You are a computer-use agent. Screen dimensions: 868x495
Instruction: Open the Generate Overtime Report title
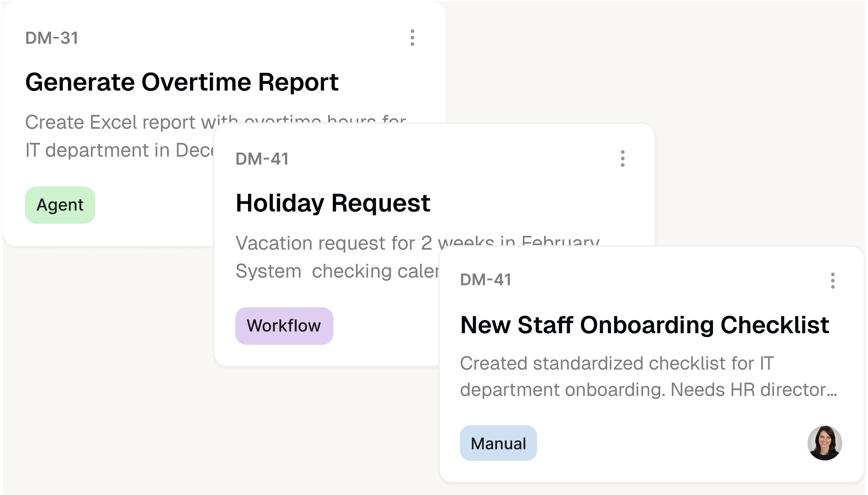(x=182, y=82)
